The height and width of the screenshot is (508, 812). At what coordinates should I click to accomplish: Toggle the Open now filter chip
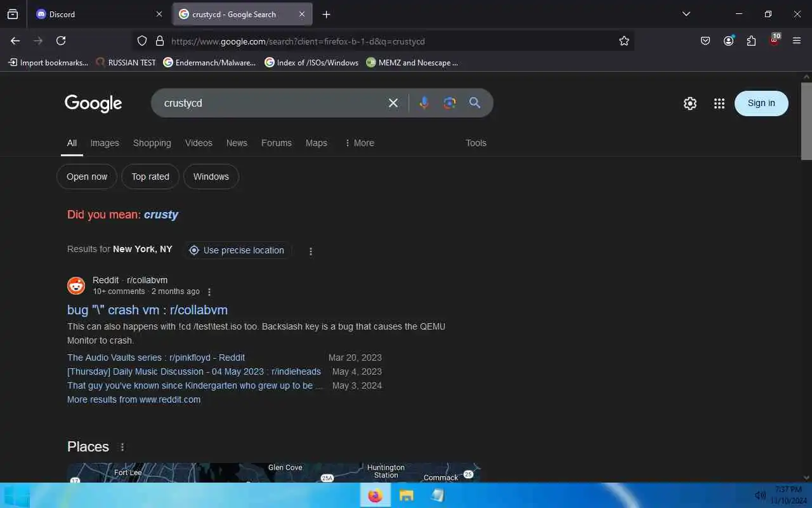click(x=87, y=177)
